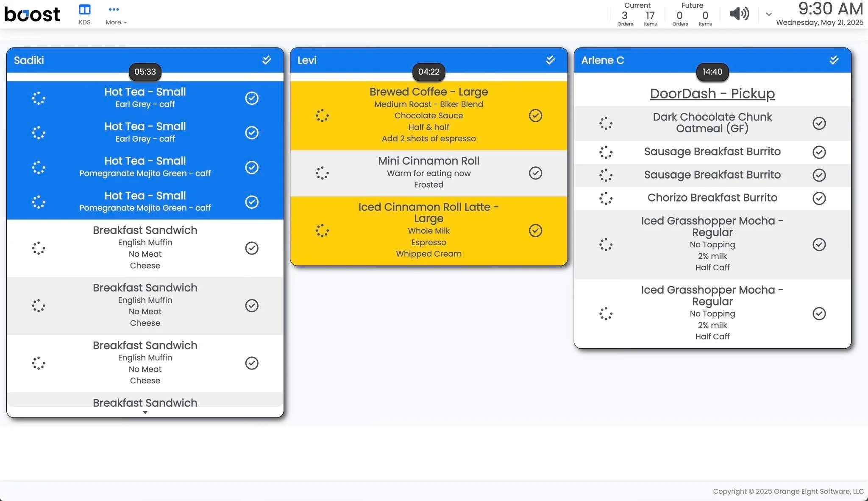Click the Current orders counter
Viewport: 868px width, 501px height.
coord(625,17)
